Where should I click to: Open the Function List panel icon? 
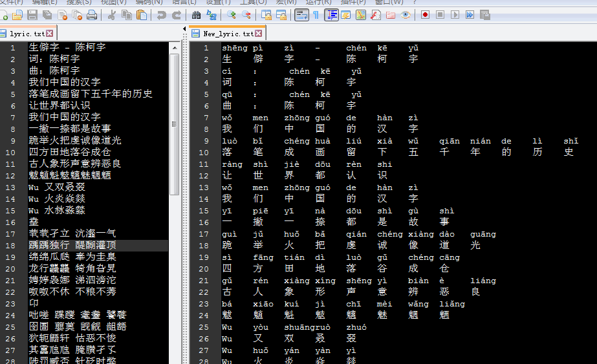coord(375,16)
